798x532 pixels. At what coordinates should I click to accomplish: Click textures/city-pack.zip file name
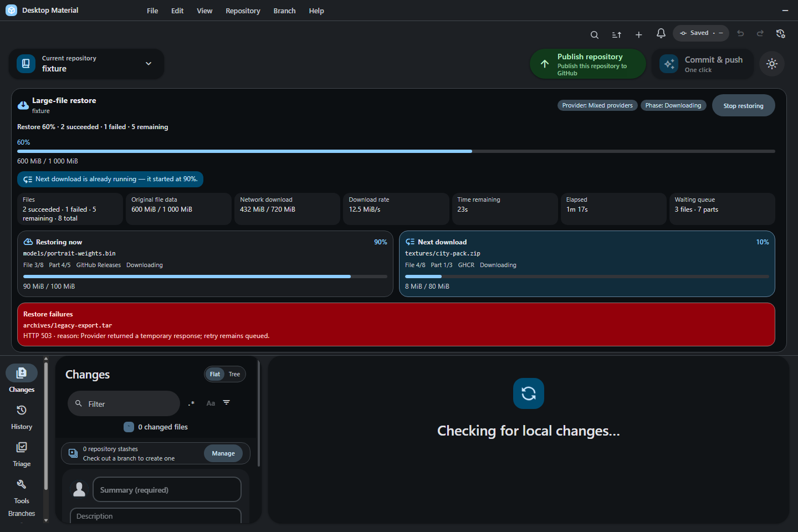pos(443,253)
